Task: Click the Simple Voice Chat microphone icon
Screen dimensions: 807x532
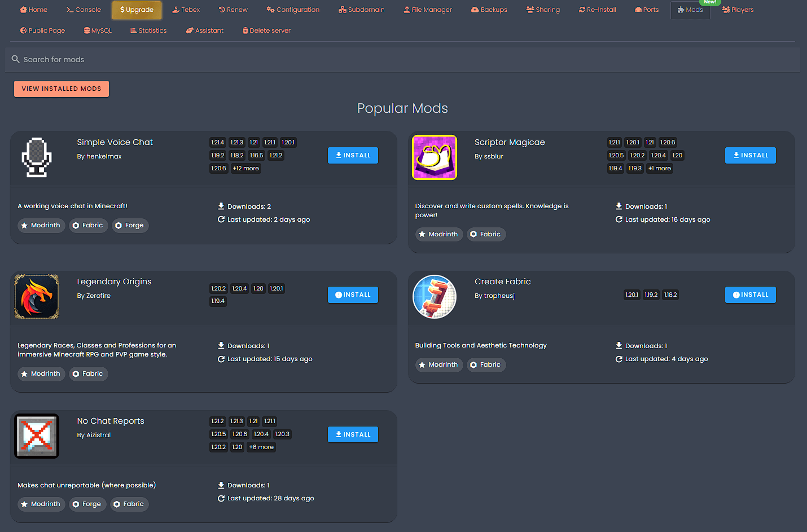Action: [37, 157]
